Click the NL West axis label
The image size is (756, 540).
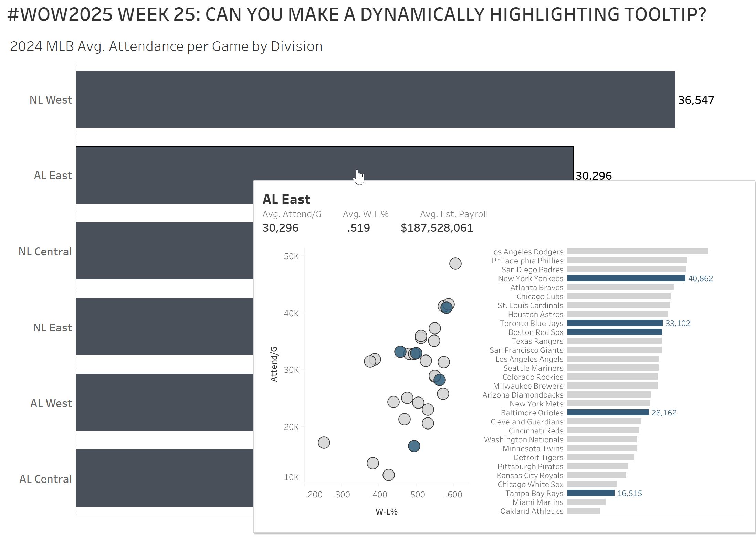51,100
